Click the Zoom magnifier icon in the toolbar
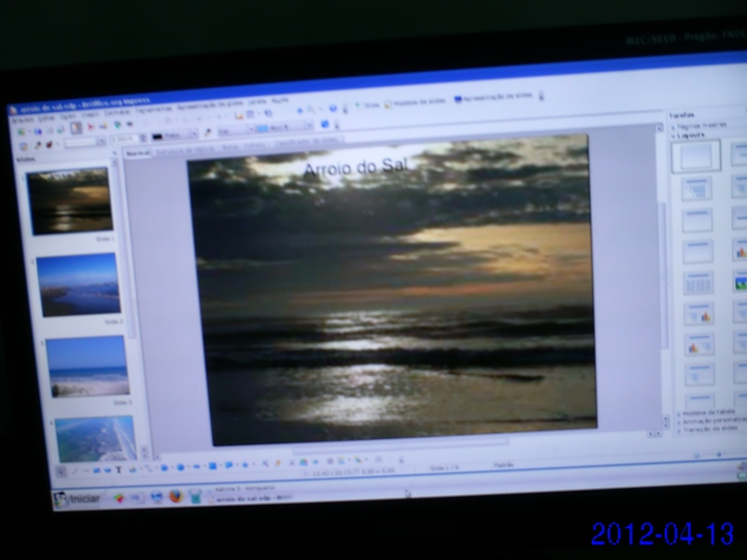Screen dimensions: 747x560 (x=312, y=110)
